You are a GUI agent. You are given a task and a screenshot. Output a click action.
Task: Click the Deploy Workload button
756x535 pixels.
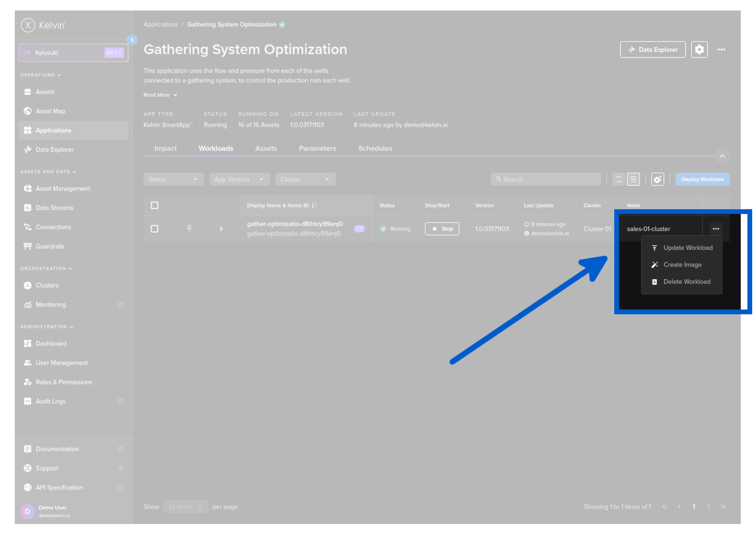pos(702,180)
